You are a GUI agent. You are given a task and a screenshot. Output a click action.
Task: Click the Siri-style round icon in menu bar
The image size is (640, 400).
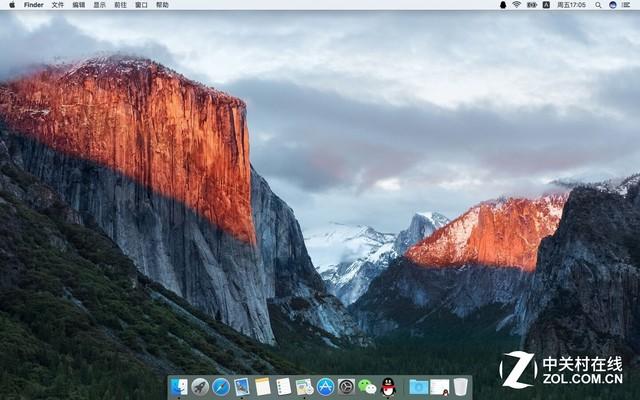point(613,5)
